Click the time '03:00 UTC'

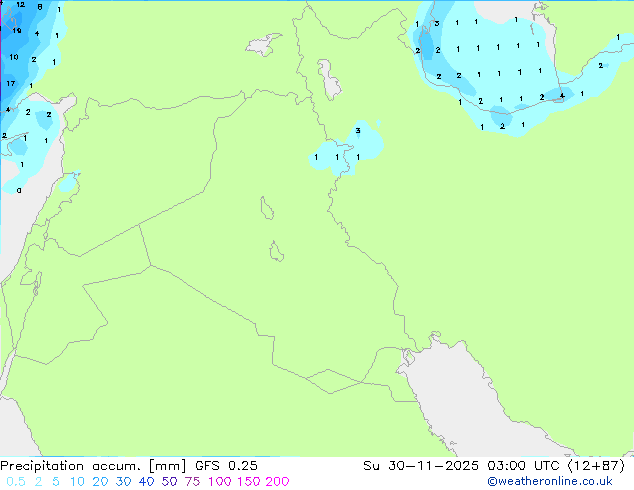[524, 466]
